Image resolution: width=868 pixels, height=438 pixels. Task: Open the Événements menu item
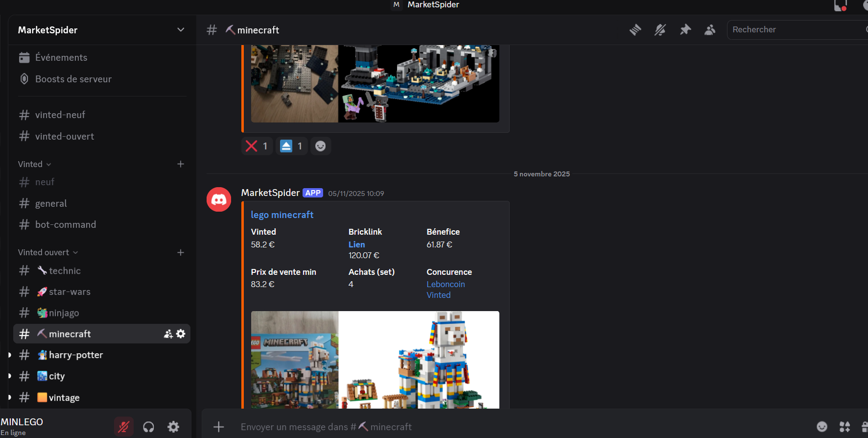(61, 58)
